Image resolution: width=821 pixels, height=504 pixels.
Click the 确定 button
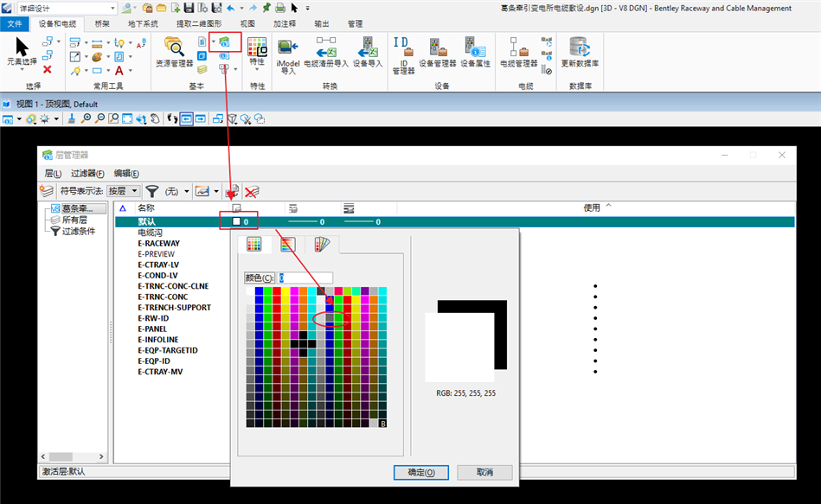click(x=420, y=472)
